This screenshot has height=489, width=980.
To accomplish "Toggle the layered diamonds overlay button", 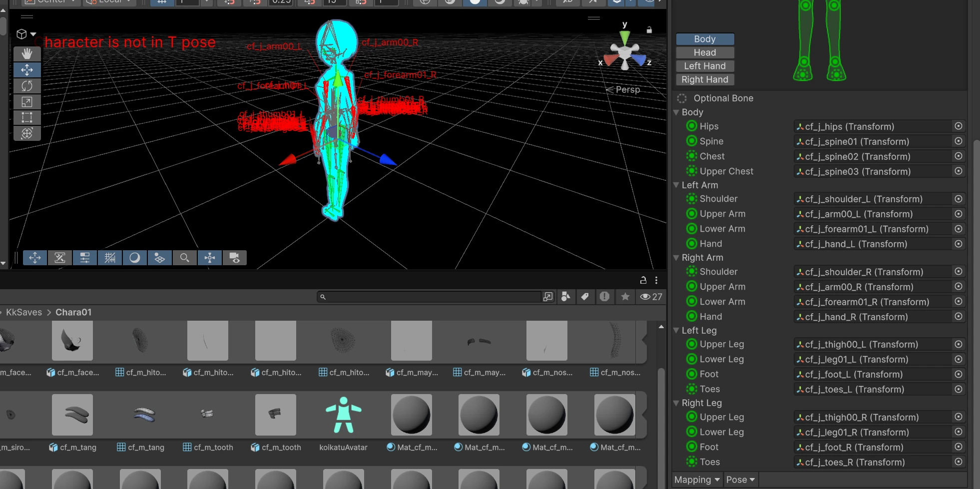I will (x=159, y=258).
